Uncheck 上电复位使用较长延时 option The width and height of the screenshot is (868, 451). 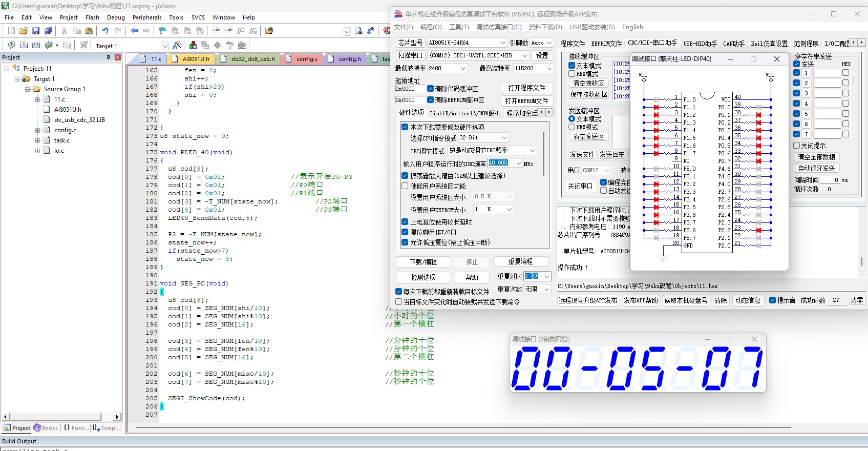coord(405,222)
